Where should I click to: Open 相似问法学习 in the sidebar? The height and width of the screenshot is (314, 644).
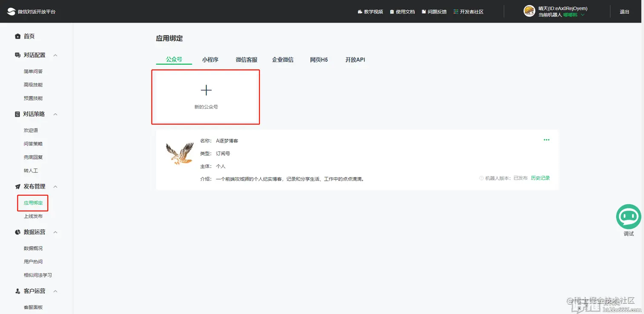38,275
